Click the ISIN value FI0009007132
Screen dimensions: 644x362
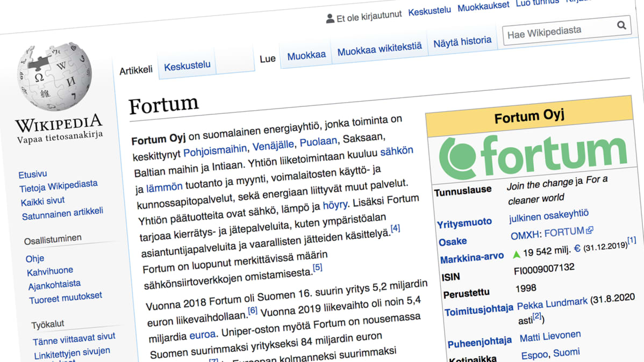coord(544,269)
